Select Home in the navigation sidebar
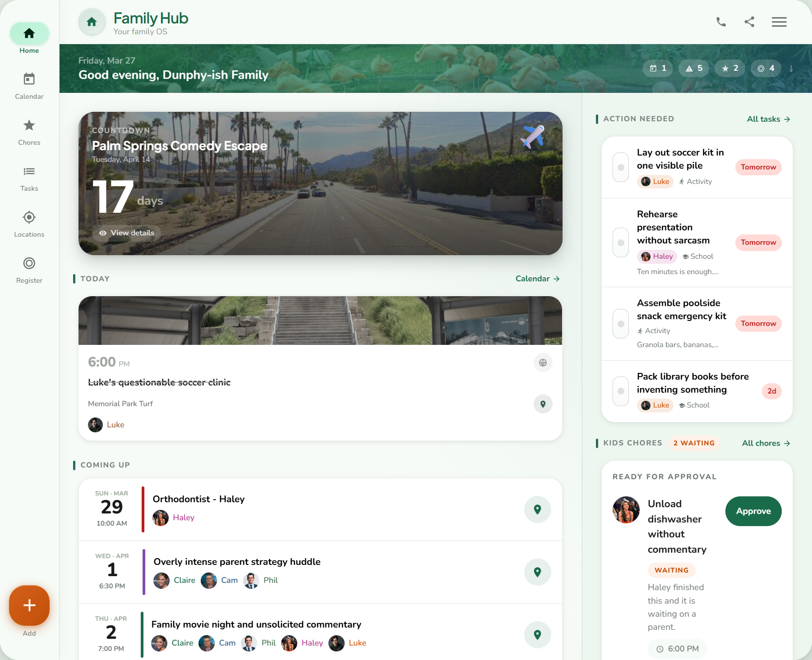 coord(29,38)
